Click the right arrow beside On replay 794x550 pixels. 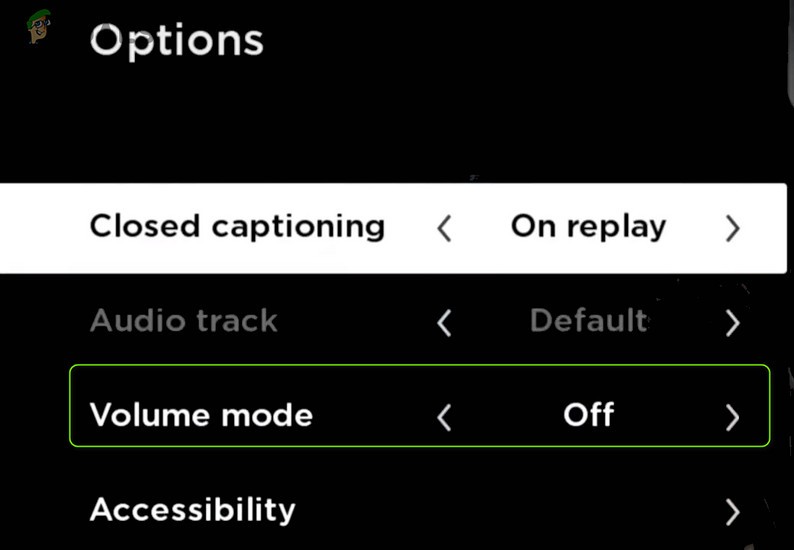coord(732,229)
